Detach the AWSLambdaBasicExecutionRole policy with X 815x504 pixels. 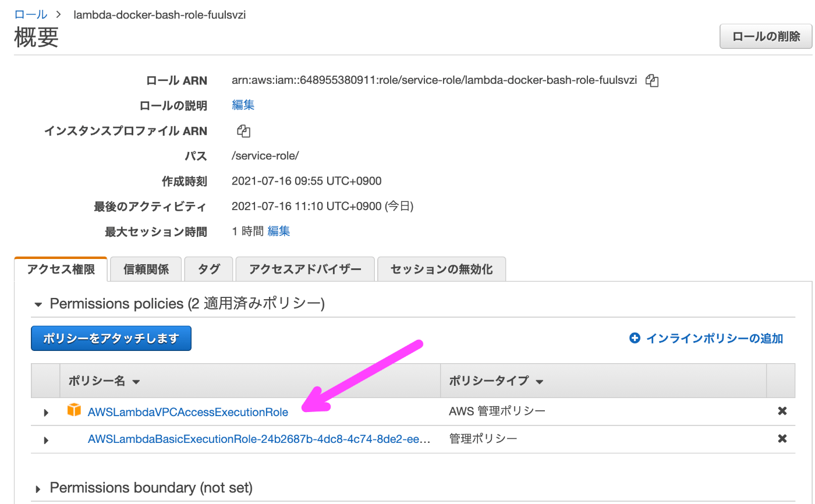(x=782, y=439)
